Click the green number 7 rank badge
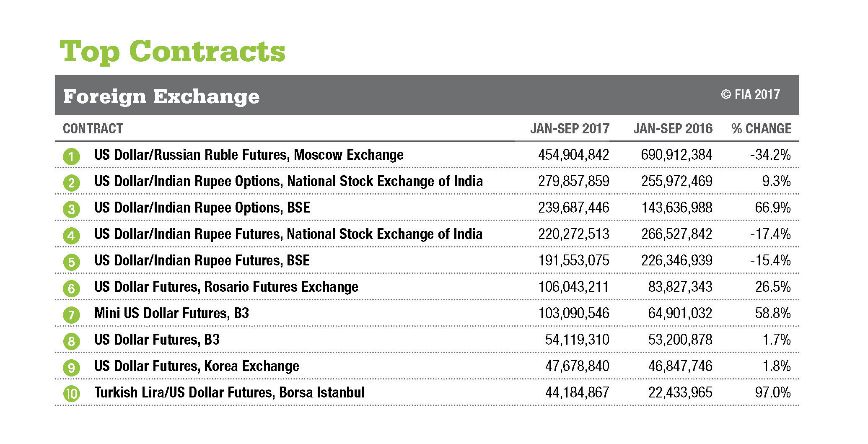Screen dimensions: 868x444 tap(71, 315)
